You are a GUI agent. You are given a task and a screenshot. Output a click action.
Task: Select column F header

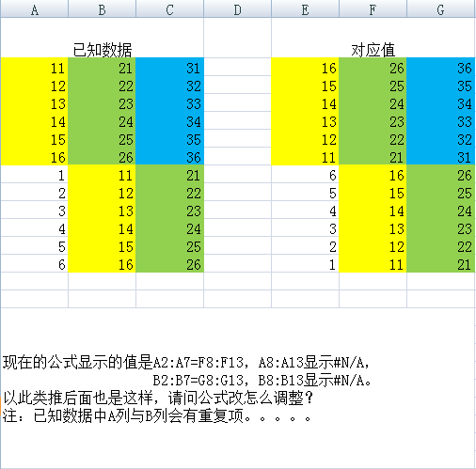tap(373, 9)
